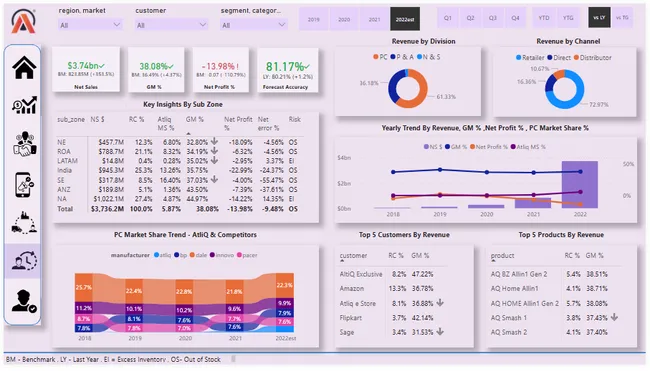Select the AQ Home Allin1 product row

coord(555,289)
